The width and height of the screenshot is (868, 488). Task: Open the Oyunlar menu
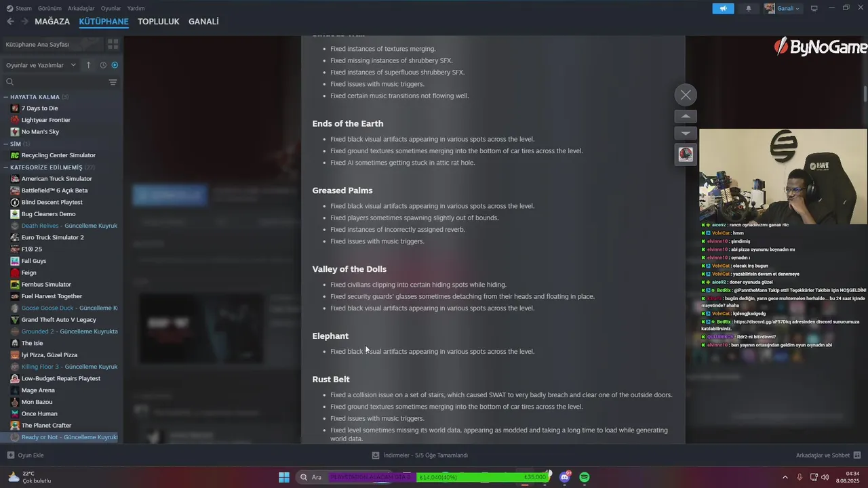tap(111, 8)
